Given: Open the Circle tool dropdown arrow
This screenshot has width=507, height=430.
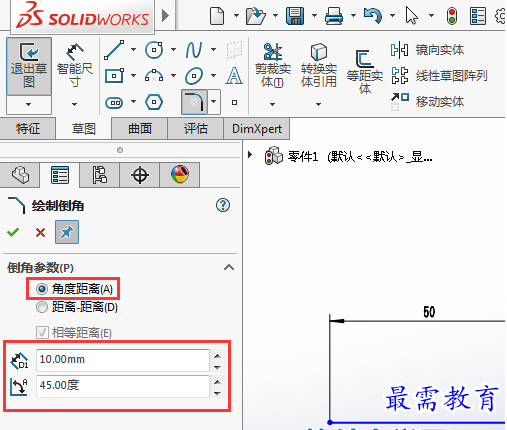Looking at the screenshot, I should [174, 50].
